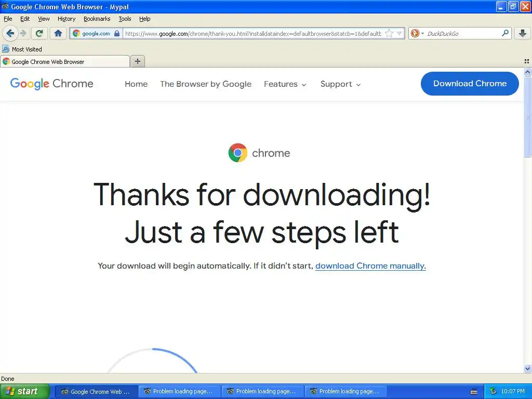
Task: Click the vertical scrollbar thumb
Action: coord(527,116)
